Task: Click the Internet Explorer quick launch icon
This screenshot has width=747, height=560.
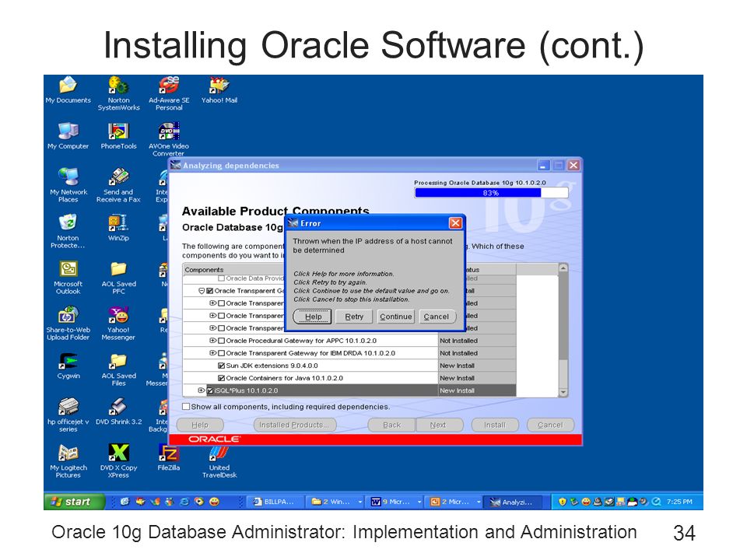Action: [x=184, y=502]
